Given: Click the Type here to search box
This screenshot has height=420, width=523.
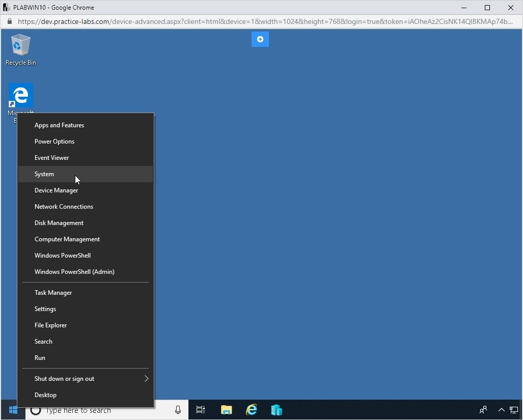Looking at the screenshot, I should 107,410.
